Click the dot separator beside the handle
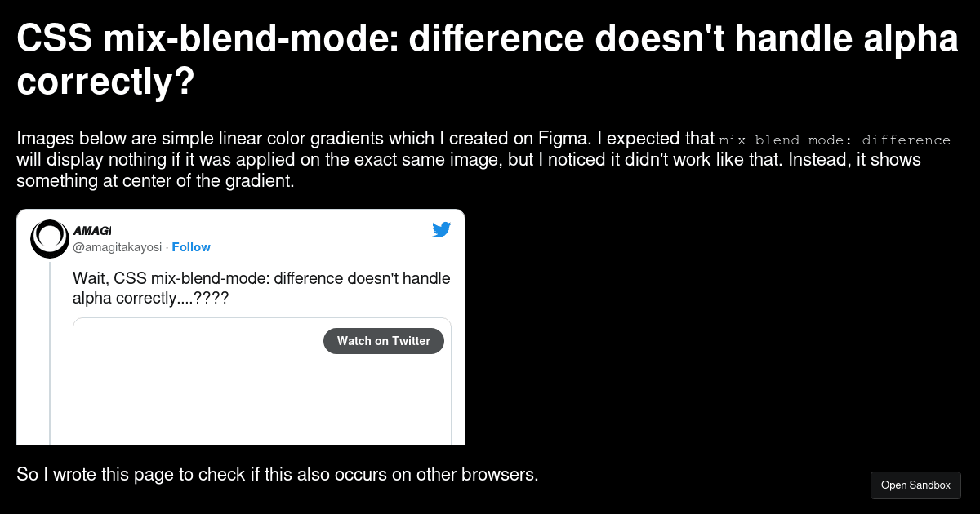Viewport: 980px width, 514px height. tap(166, 247)
